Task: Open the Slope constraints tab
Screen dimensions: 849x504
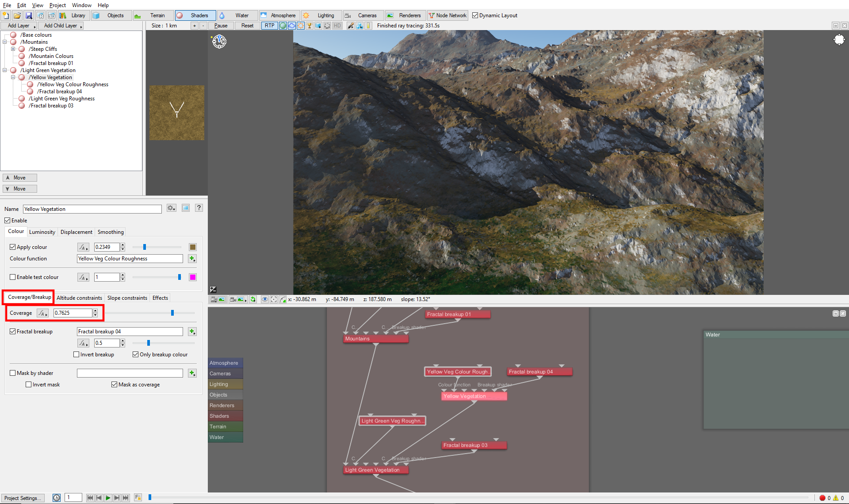Action: pyautogui.click(x=127, y=298)
